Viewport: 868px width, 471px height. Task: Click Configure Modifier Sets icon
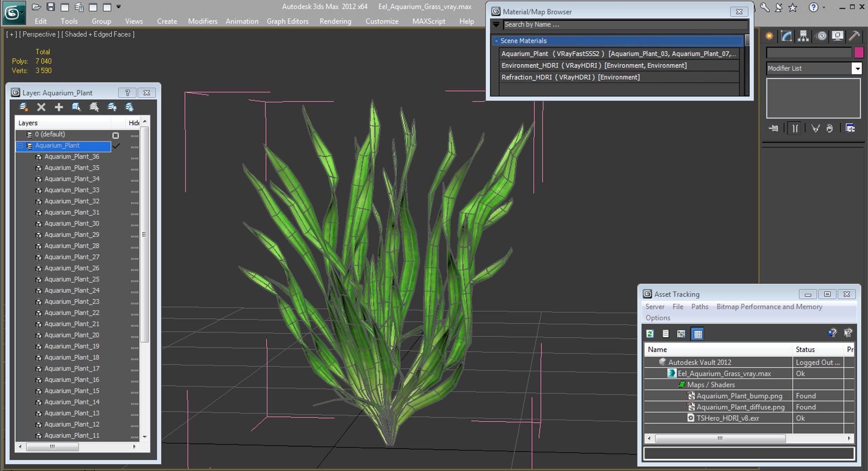tap(850, 128)
